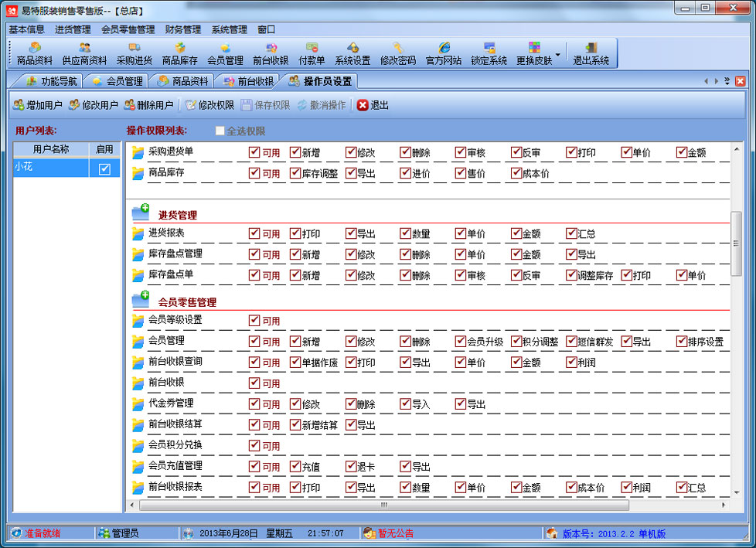
Task: Uncheck 可用 for 会员等级设置
Action: [254, 321]
